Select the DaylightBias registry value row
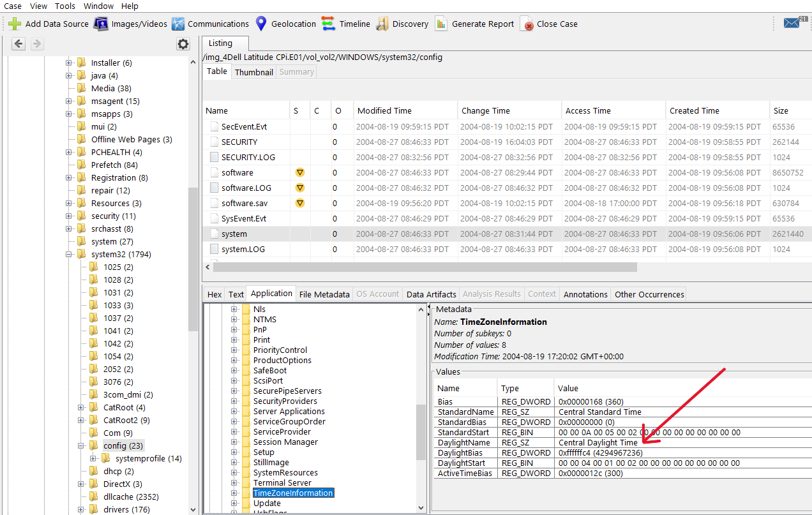The height and width of the screenshot is (515, 812). (459, 452)
